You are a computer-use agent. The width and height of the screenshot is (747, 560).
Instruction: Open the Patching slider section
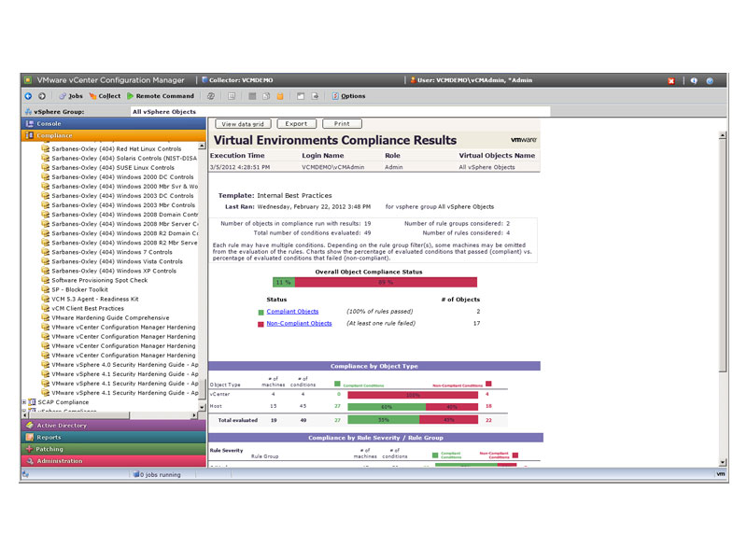[114, 449]
